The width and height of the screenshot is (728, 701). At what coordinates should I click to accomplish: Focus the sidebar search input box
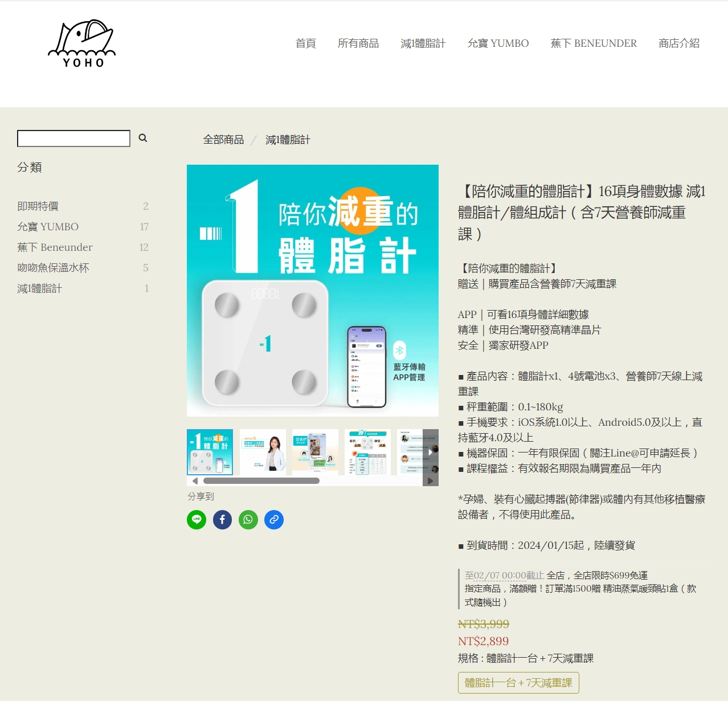click(73, 138)
